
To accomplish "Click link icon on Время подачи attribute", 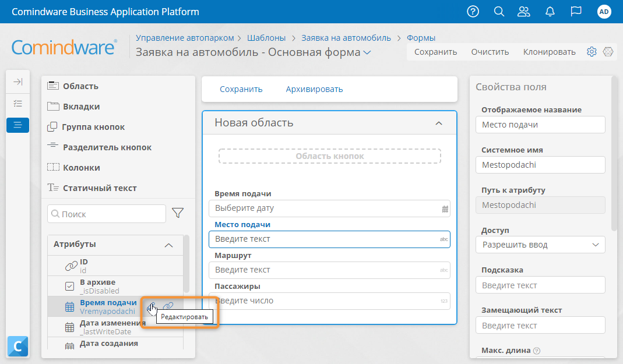I will tap(168, 306).
